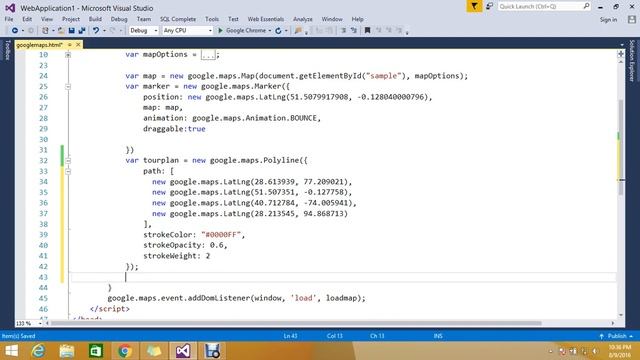Click the system tray clock

pos(620,351)
